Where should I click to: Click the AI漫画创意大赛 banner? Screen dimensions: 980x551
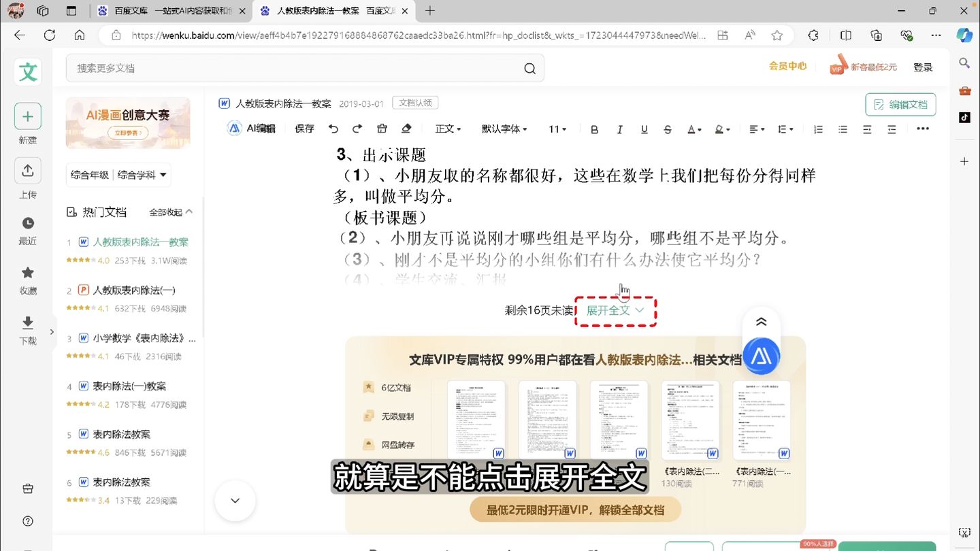(128, 123)
